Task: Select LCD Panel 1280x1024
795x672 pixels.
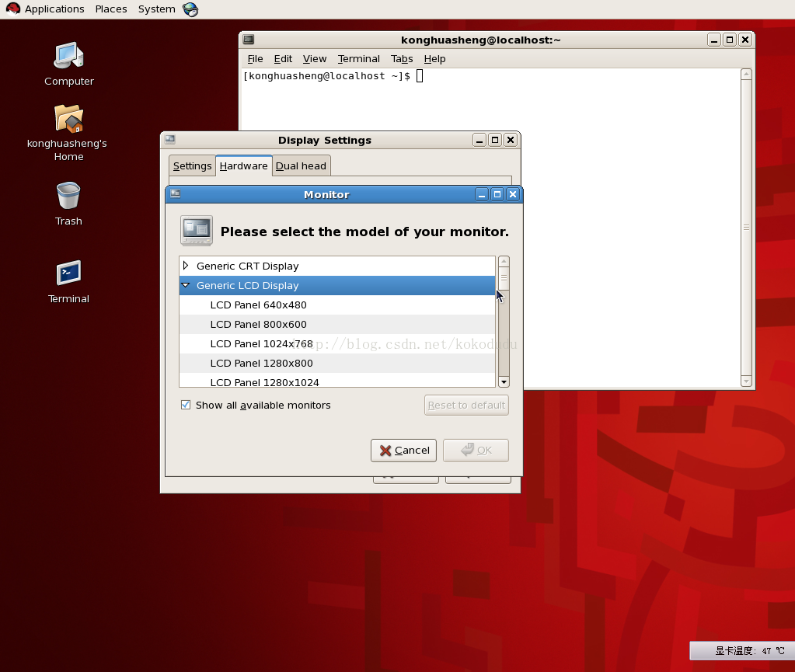Action: [x=337, y=381]
